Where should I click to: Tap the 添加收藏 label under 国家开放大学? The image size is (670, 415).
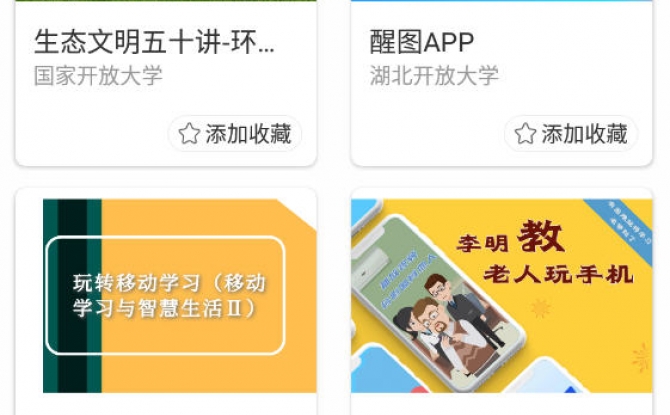(x=248, y=134)
